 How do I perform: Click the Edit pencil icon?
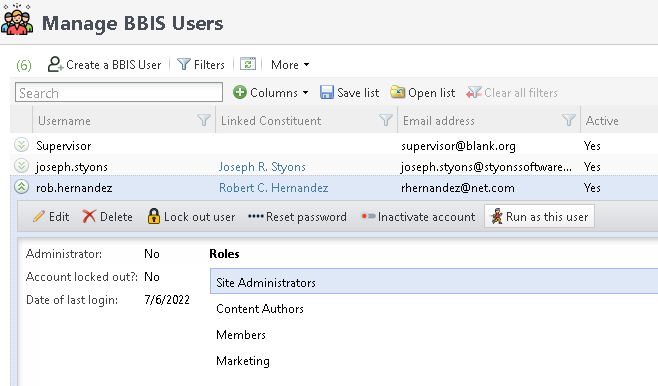point(39,216)
